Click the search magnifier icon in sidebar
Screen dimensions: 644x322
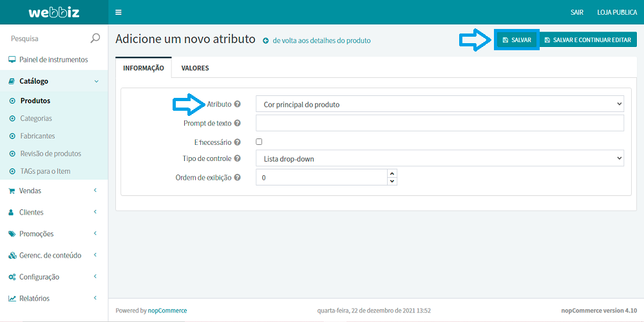coord(95,38)
